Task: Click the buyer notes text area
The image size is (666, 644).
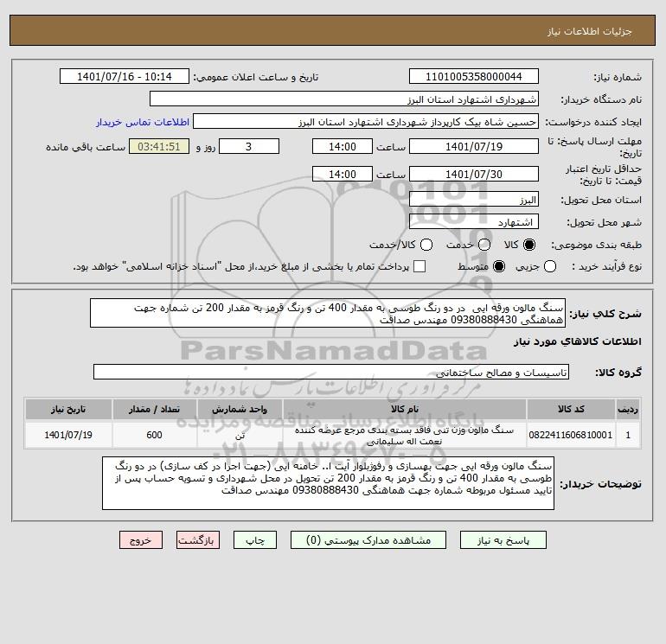Action: [328, 483]
